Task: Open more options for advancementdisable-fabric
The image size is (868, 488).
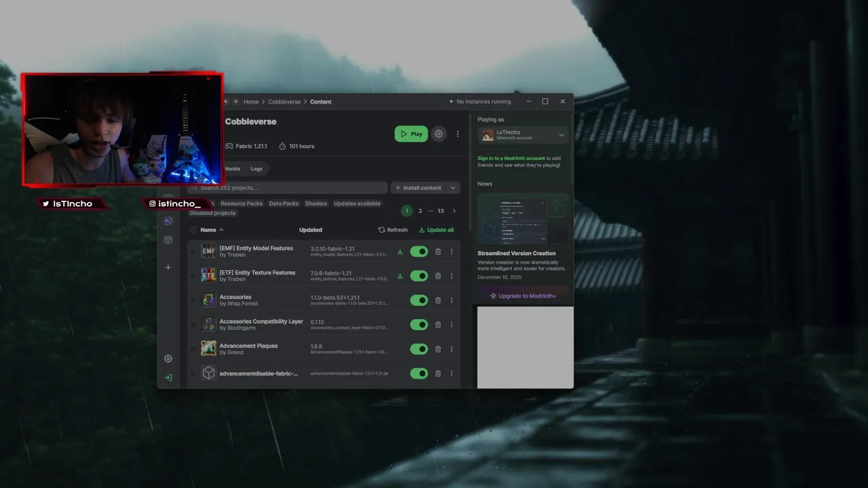Action: [x=452, y=373]
